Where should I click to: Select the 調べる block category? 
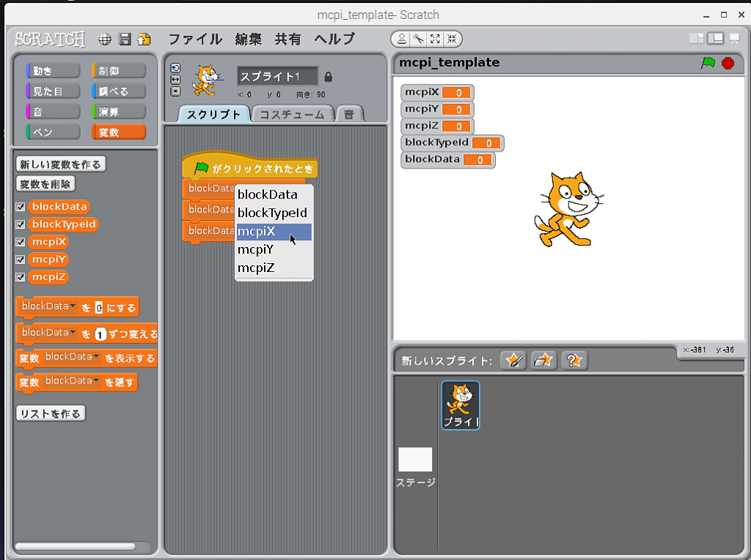(118, 92)
